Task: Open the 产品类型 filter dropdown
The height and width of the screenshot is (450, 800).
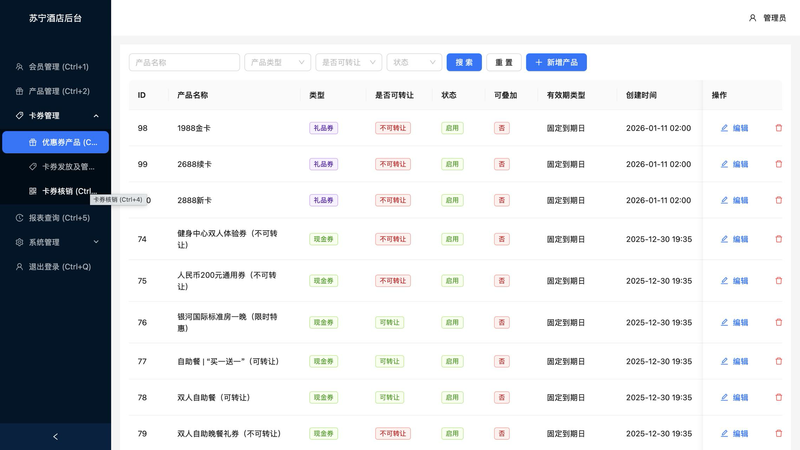Action: [x=277, y=62]
